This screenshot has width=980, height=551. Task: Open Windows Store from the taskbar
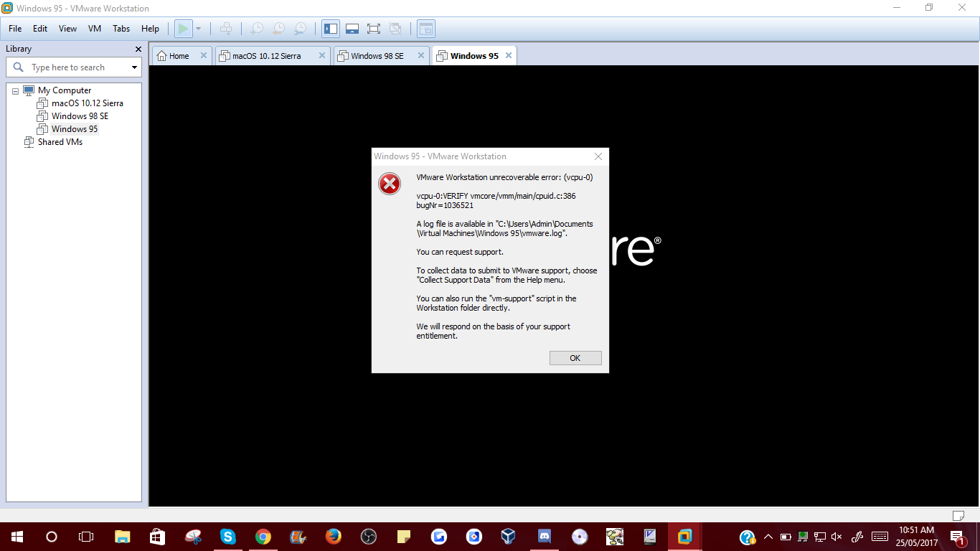tap(158, 537)
